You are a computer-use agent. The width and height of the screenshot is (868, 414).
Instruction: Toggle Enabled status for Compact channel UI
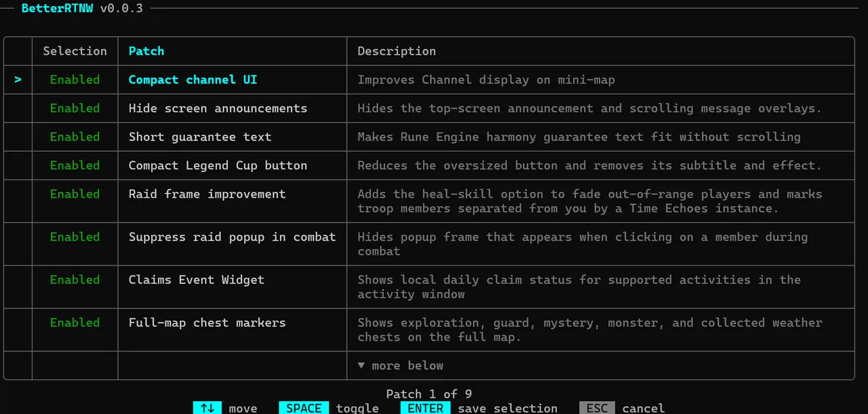click(75, 79)
